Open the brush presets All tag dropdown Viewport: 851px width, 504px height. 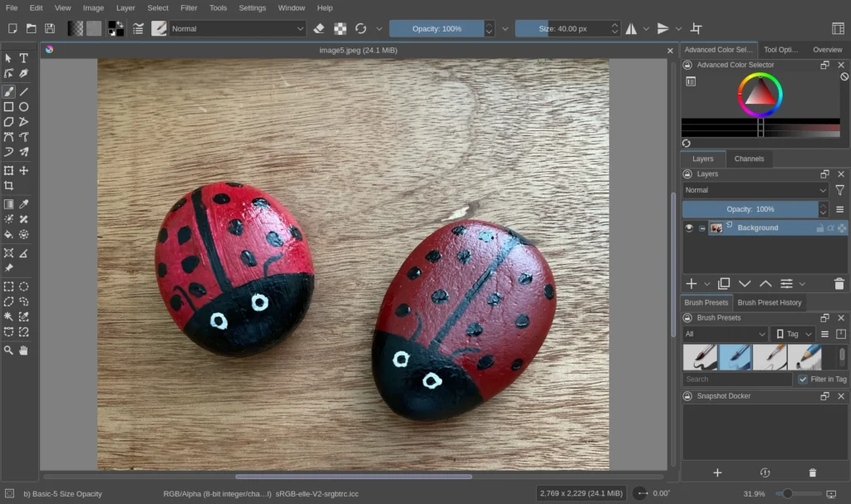pyautogui.click(x=725, y=334)
